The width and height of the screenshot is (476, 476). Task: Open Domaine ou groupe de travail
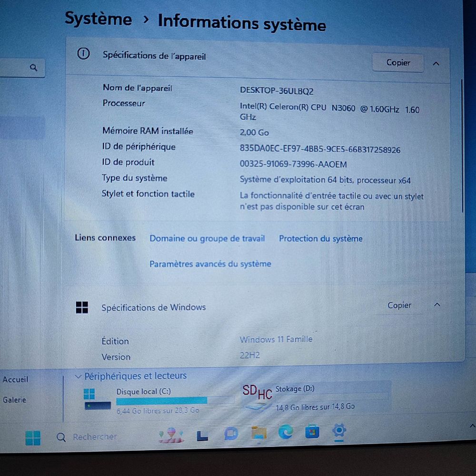[207, 238]
